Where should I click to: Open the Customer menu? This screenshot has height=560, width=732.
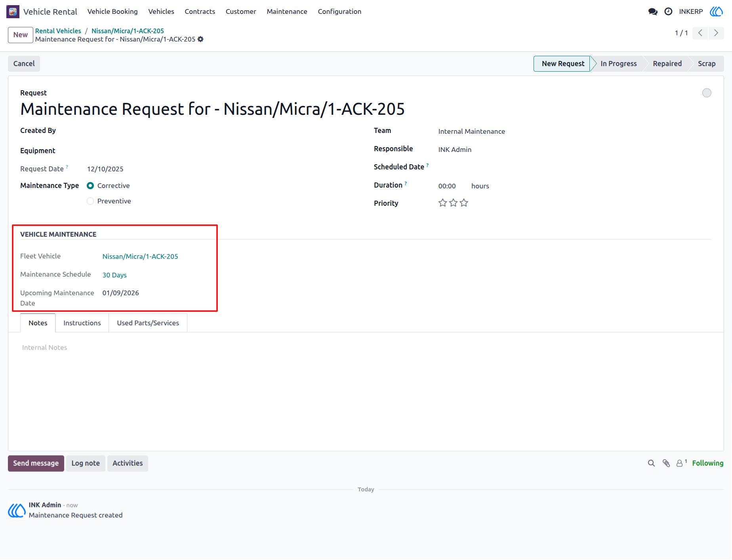241,11
